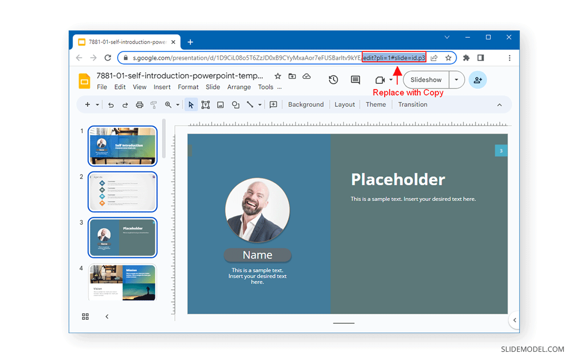Toggle the slide thumbnail grid view

[85, 316]
